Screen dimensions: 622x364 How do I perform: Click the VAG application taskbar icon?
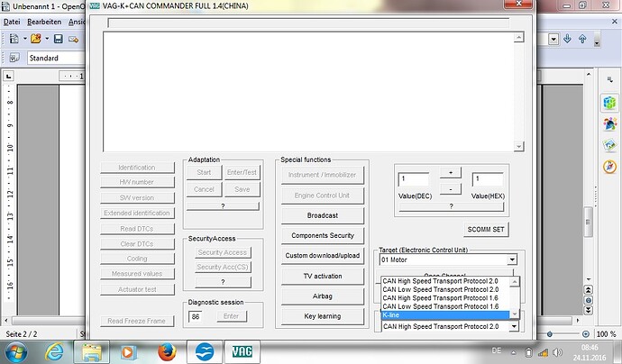242,352
